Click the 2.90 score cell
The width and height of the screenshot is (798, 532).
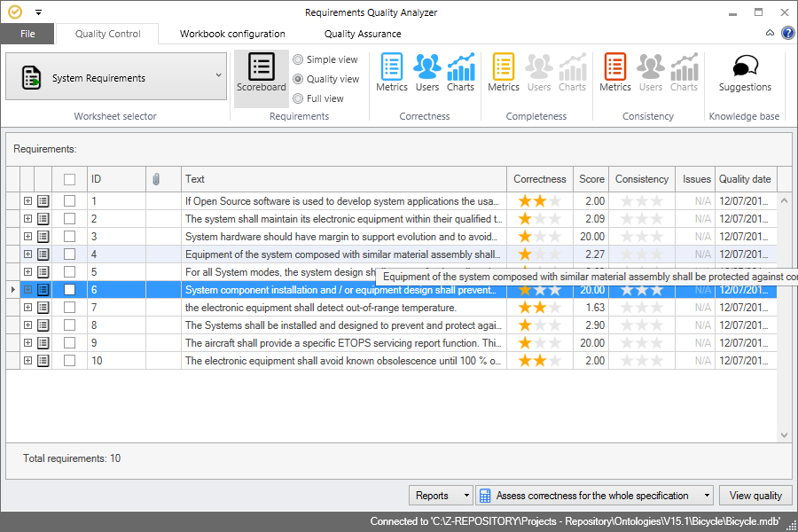point(591,325)
